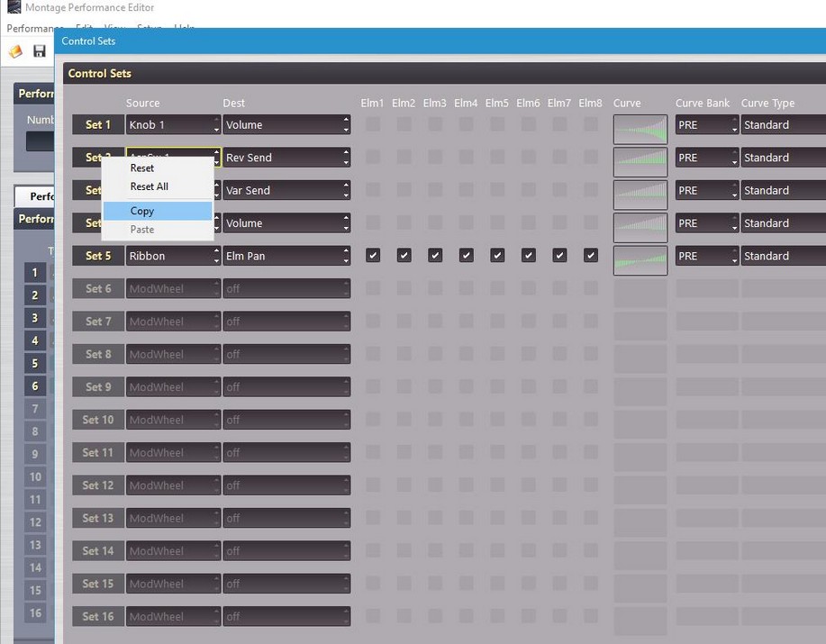Uncheck Elm7 for Set 5
826x644 pixels.
point(559,256)
